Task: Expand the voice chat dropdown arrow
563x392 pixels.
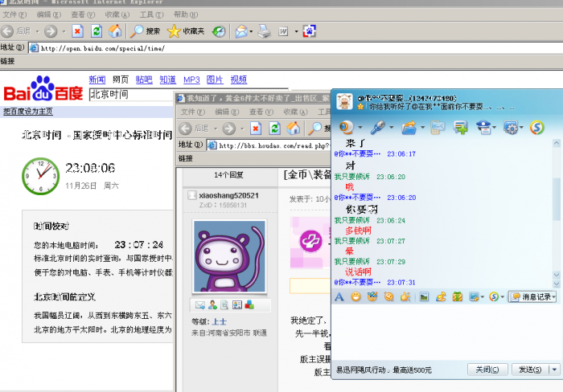Action: pyautogui.click(x=392, y=127)
